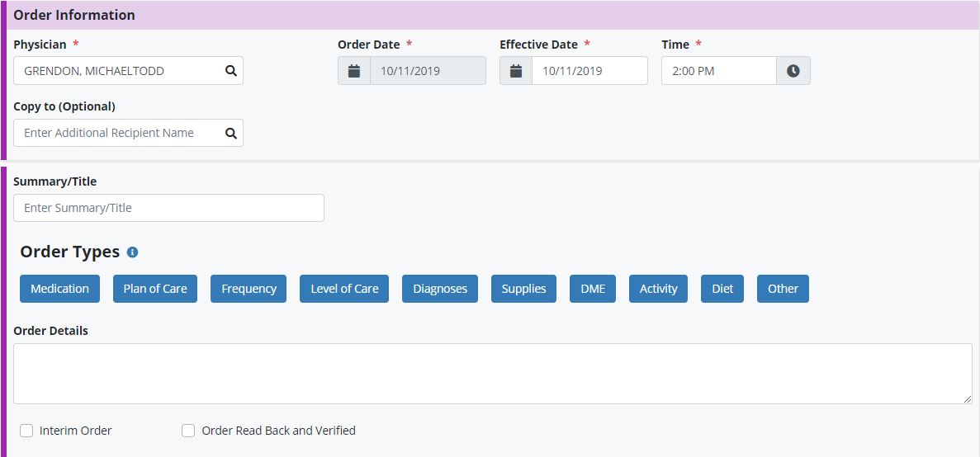The width and height of the screenshot is (980, 457).
Task: Click the Copy to recipient search icon
Action: coord(231,133)
